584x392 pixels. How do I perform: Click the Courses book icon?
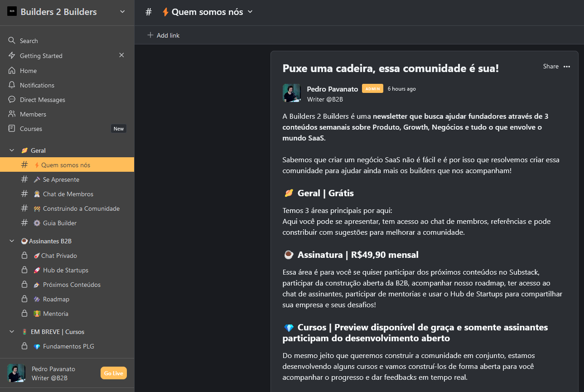(12, 129)
